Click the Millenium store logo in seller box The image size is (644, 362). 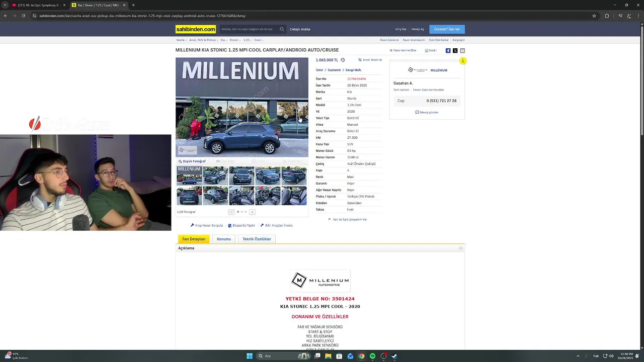(418, 70)
